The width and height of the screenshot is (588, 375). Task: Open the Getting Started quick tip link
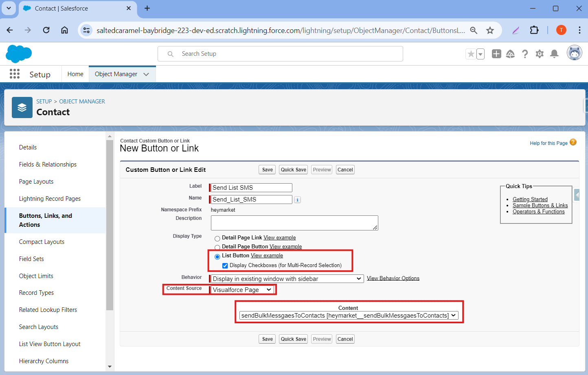click(x=530, y=199)
